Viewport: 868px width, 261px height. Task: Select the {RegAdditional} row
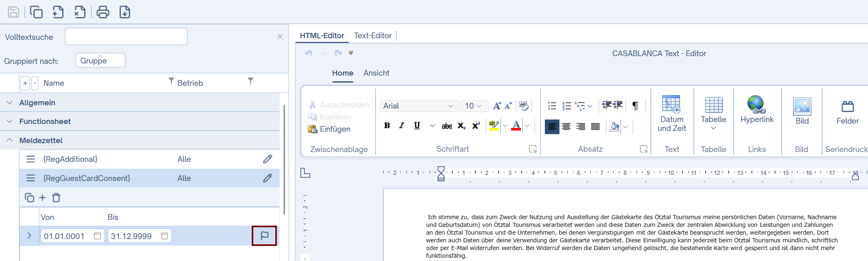click(149, 159)
